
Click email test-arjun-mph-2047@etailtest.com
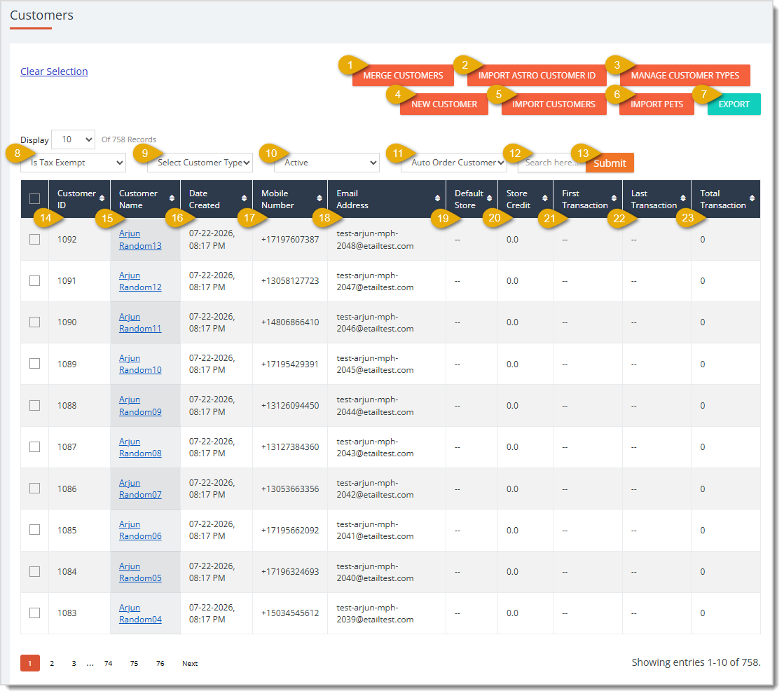(375, 281)
